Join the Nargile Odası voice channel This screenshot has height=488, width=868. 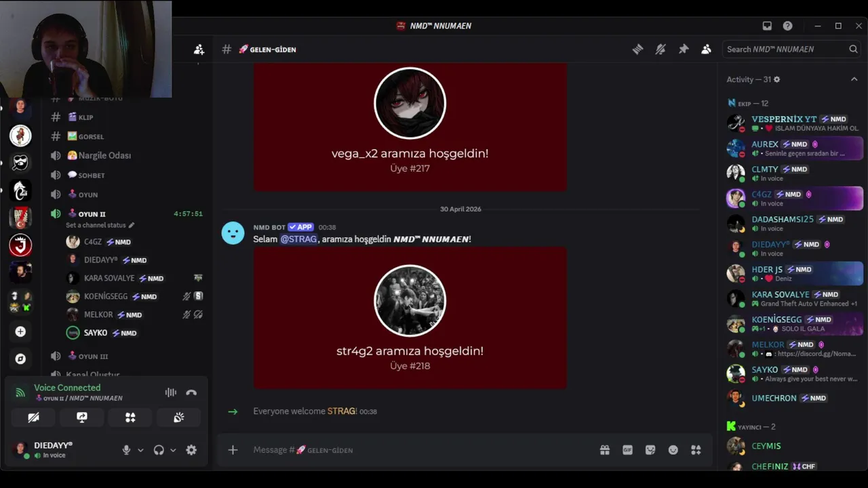point(126,155)
